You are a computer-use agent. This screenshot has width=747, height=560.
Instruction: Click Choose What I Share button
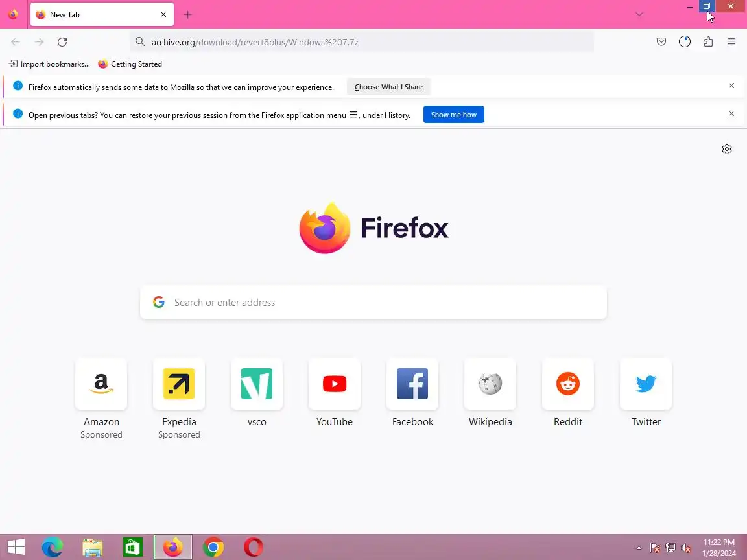pos(388,87)
